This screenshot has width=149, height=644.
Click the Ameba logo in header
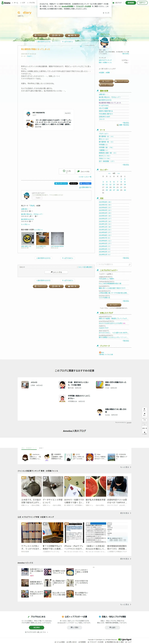(5, 3)
